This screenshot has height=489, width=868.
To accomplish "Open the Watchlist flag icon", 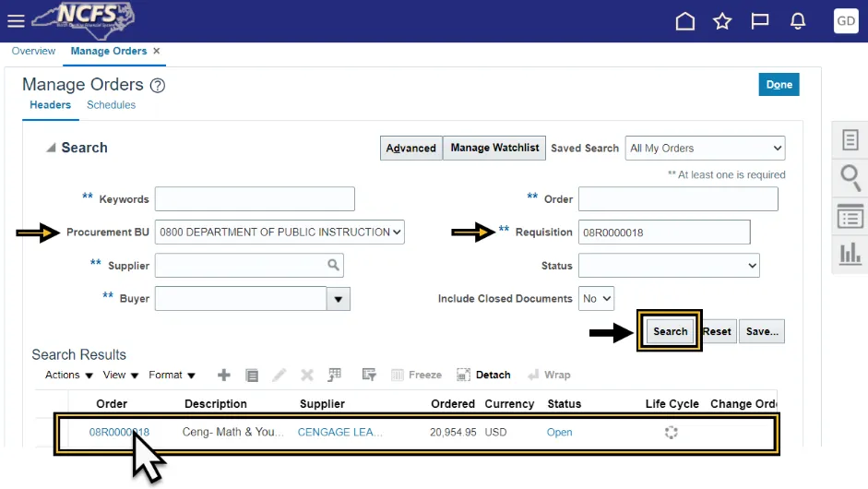I will pyautogui.click(x=760, y=21).
